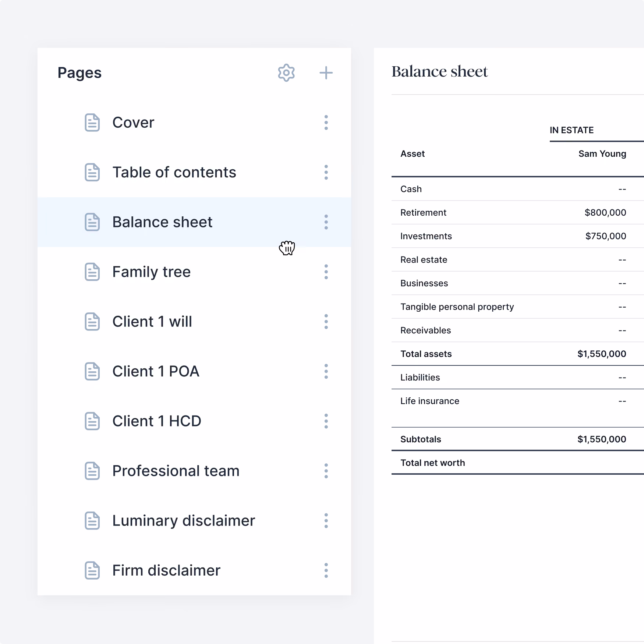Select the Life insurance row label
The image size is (644, 644).
click(430, 401)
